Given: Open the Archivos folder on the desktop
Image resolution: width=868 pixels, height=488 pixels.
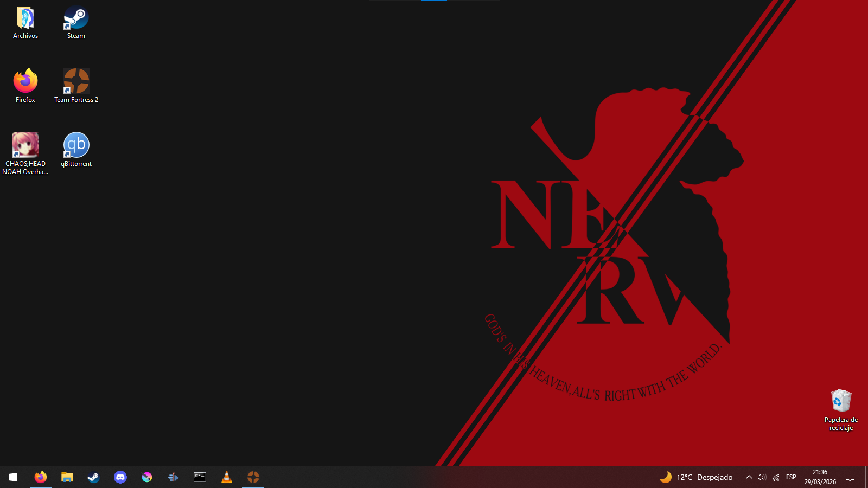Looking at the screenshot, I should pos(25,23).
